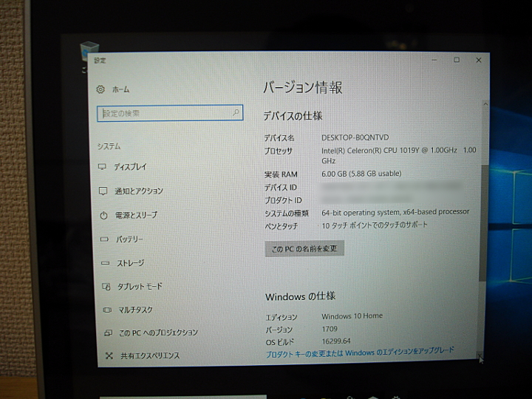The image size is (532, 399).
Task: Open バッテリー settings
Action: coord(129,239)
